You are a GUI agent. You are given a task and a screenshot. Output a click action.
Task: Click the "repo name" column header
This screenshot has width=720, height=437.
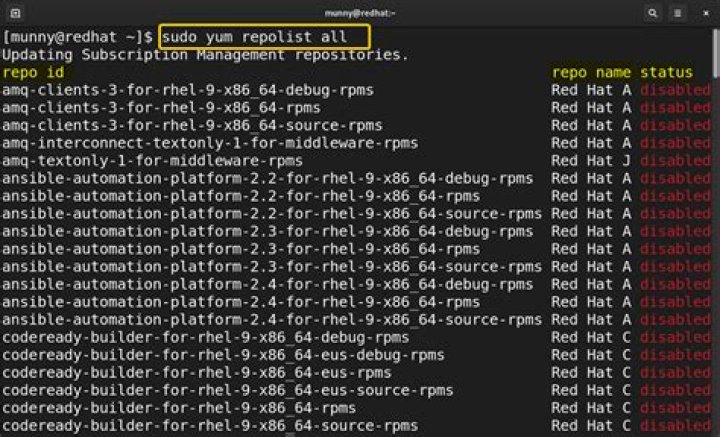coord(591,73)
